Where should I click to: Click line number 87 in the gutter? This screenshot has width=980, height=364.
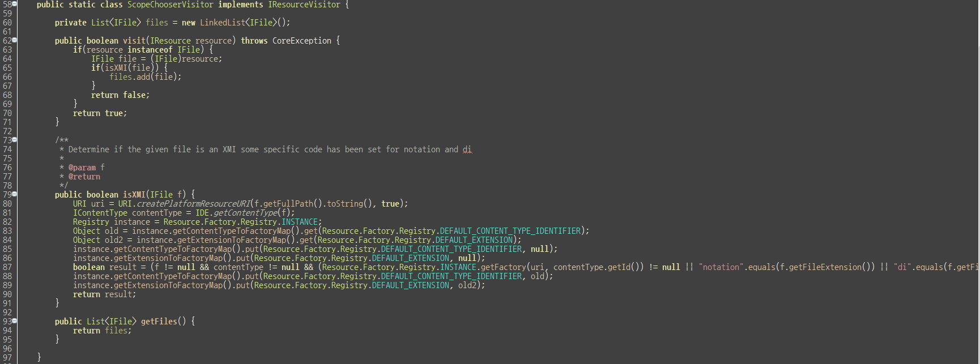7,267
